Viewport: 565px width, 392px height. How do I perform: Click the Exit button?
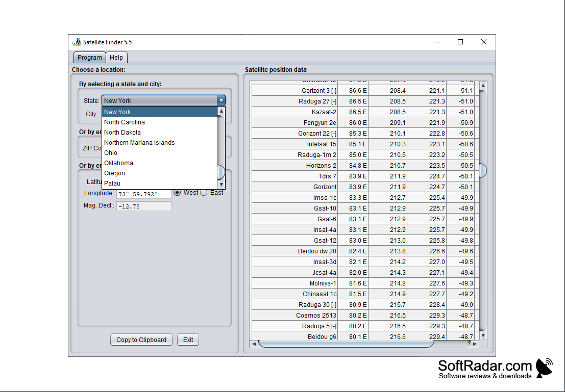(x=188, y=340)
